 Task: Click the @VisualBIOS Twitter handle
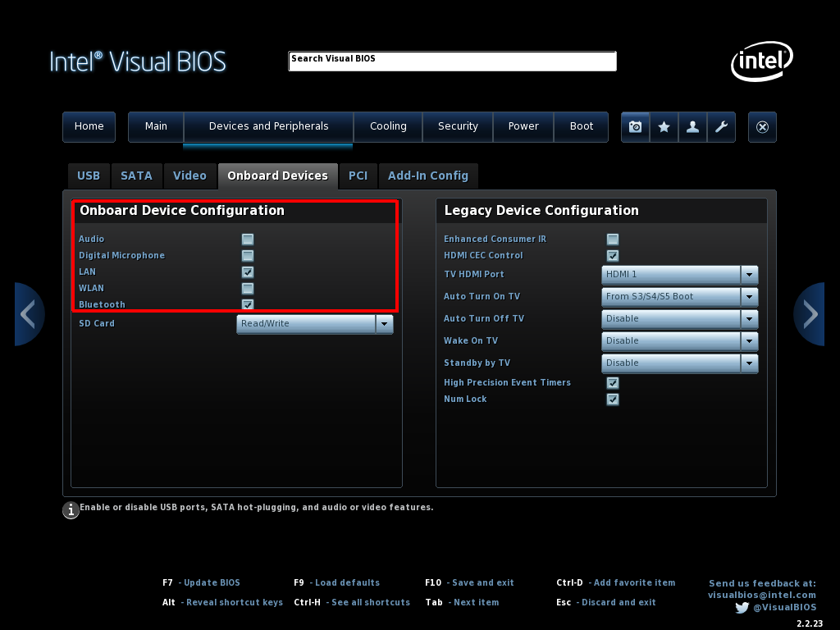(x=785, y=608)
